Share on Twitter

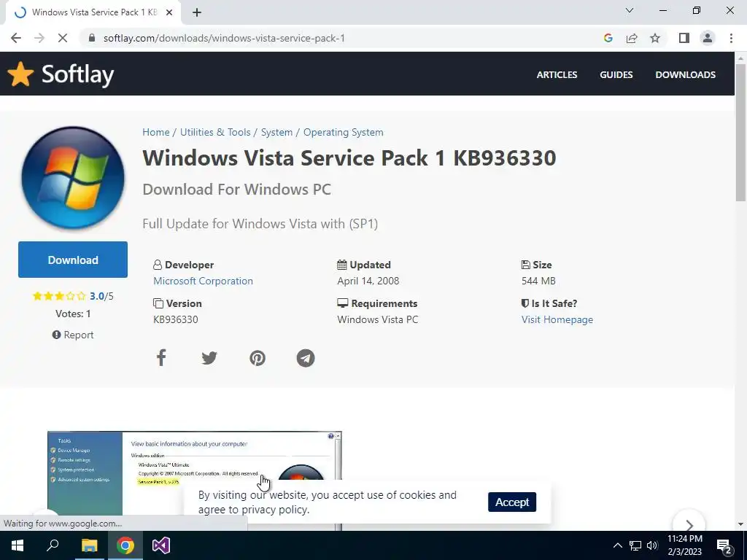point(209,357)
